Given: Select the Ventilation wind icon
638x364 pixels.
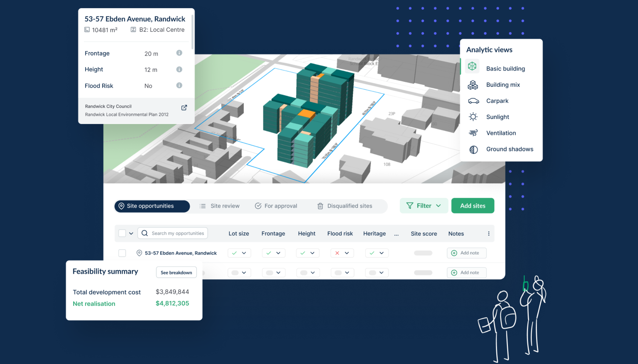Looking at the screenshot, I should (x=473, y=133).
